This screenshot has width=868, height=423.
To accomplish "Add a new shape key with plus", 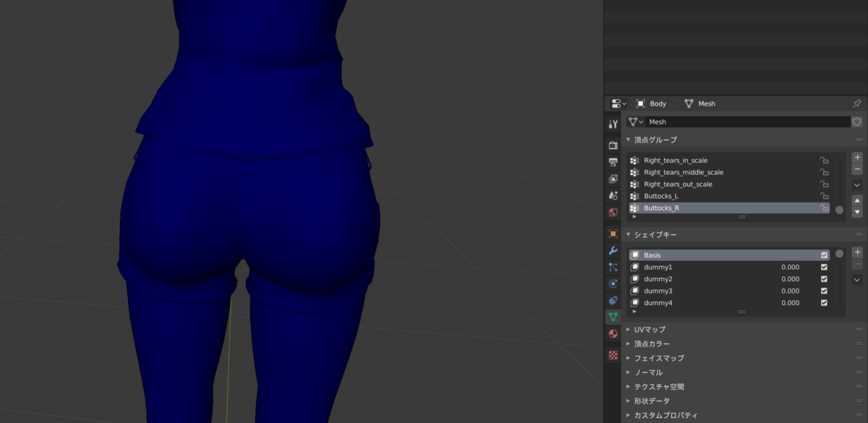I will coord(857,252).
